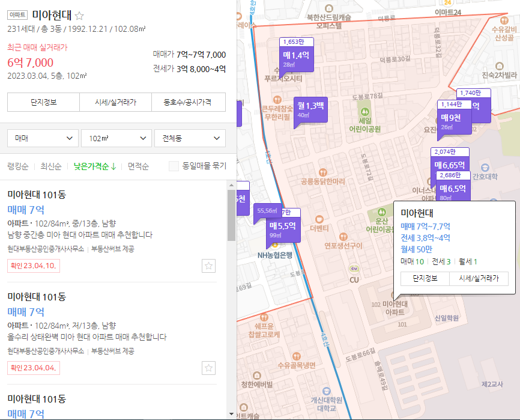
Task: Open first 미아현대 101동 중/13층 listing
Action: tap(112, 231)
